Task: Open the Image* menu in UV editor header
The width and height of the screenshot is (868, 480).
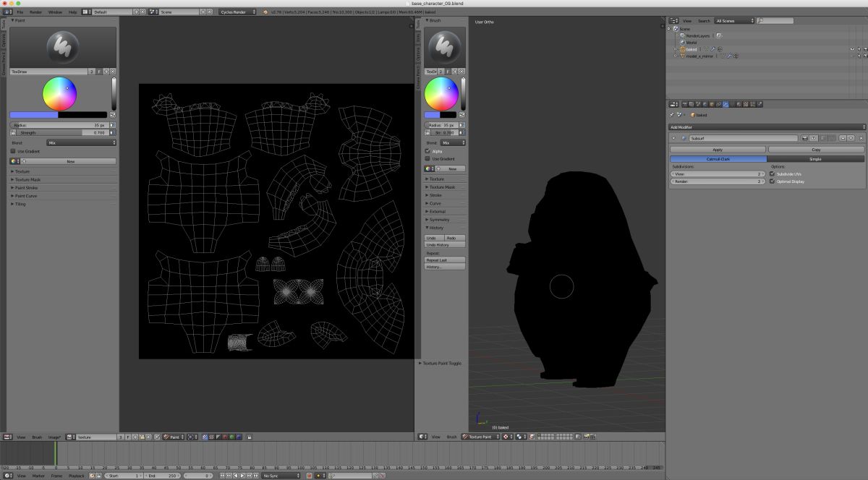Action: tap(55, 437)
